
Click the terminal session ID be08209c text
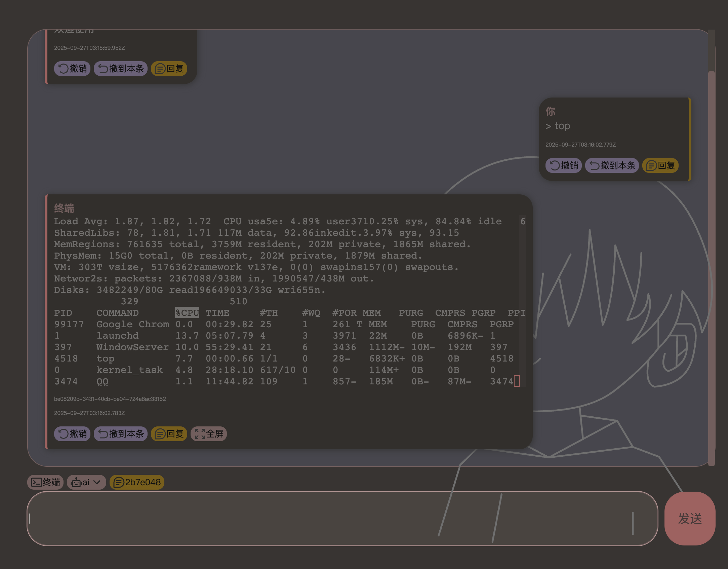pos(110,399)
